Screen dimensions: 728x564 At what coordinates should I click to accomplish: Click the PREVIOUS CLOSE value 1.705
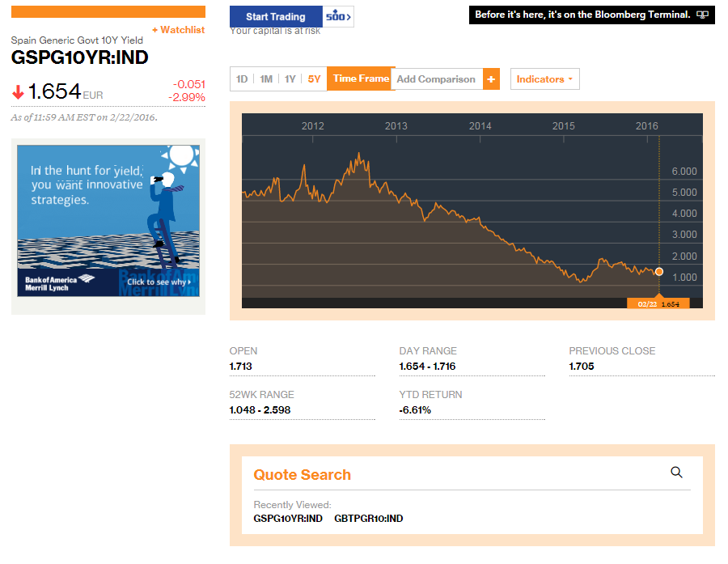click(582, 366)
